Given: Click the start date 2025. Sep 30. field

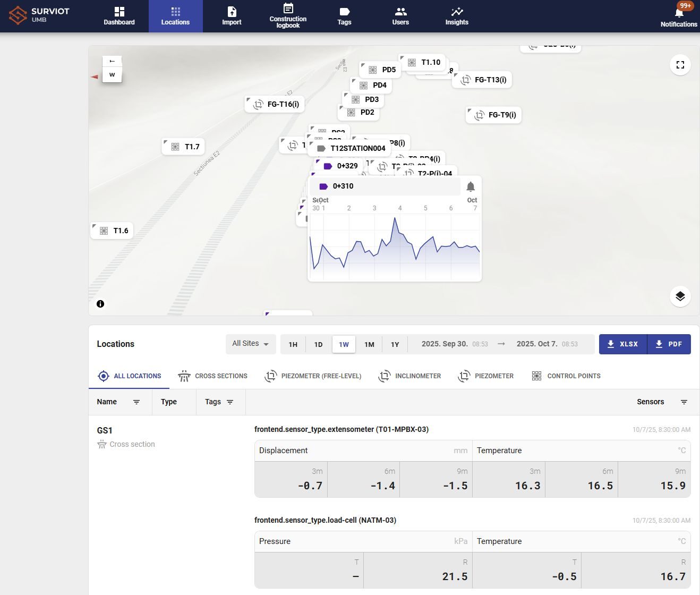Looking at the screenshot, I should tap(445, 344).
